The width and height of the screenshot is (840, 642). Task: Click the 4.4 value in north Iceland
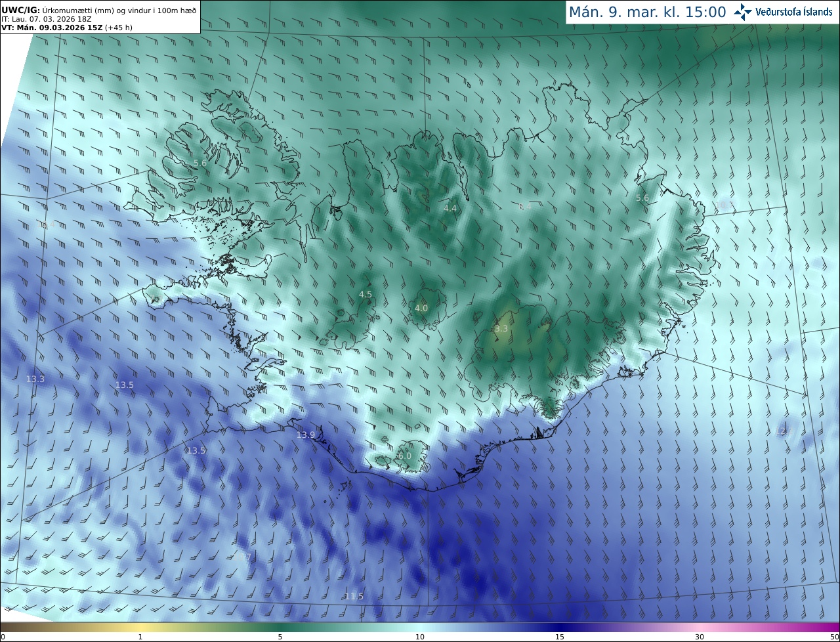pos(450,208)
